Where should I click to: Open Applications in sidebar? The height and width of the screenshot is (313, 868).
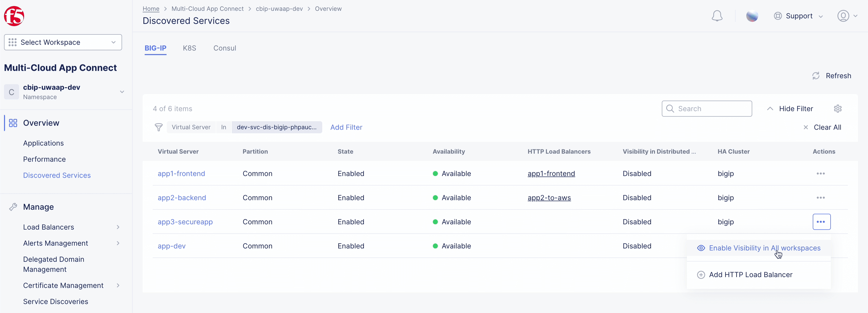[43, 143]
